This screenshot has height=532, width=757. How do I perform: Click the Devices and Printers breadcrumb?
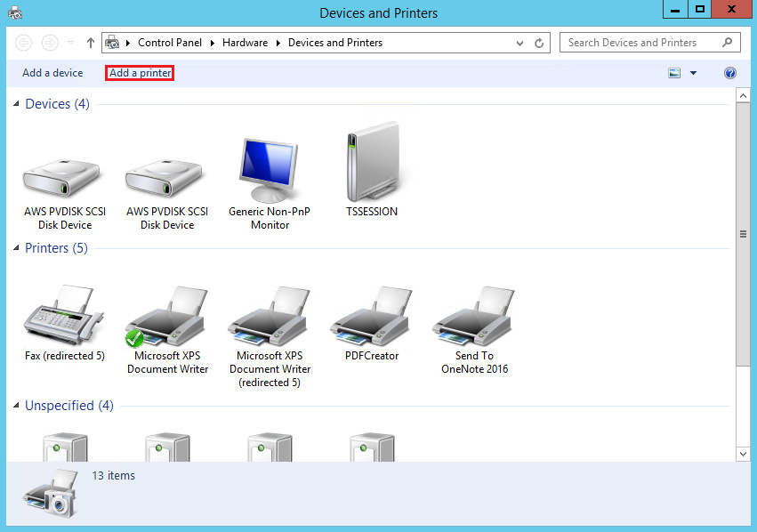335,43
